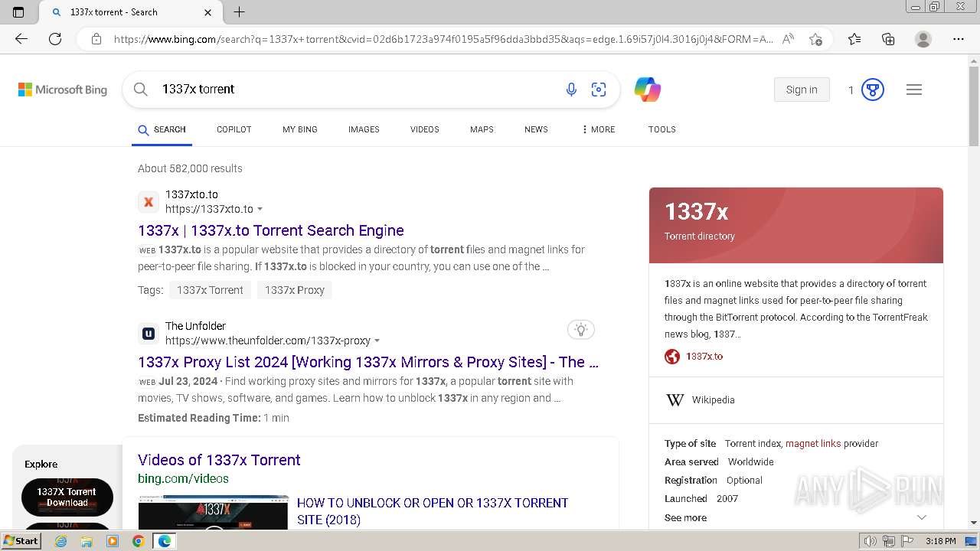Switch to the COPILOT tab
Image resolution: width=980 pixels, height=551 pixels.
coord(234,129)
